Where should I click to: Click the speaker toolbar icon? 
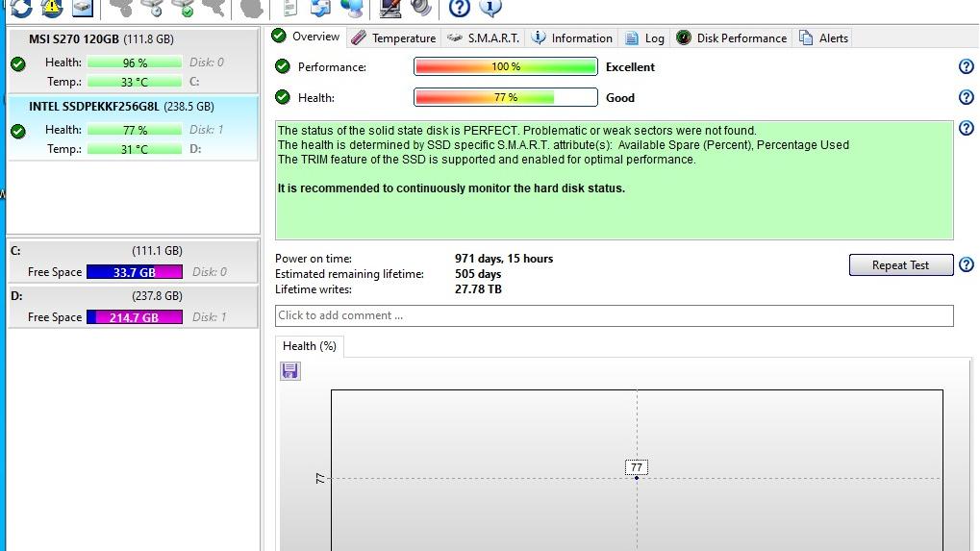click(x=421, y=8)
